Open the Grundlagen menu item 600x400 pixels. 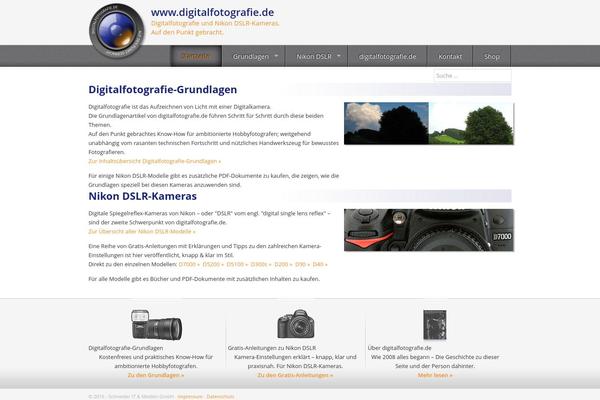[x=251, y=56]
